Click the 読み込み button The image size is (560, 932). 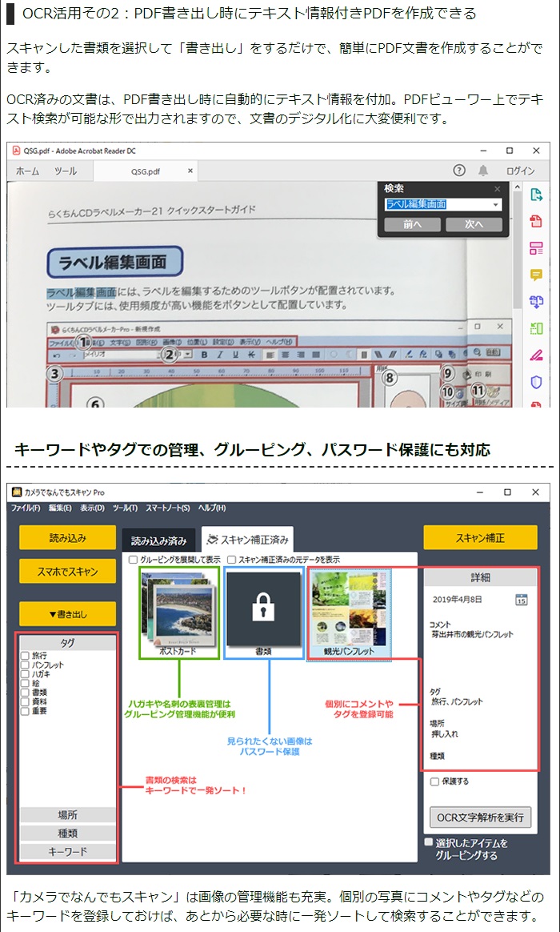click(x=68, y=538)
